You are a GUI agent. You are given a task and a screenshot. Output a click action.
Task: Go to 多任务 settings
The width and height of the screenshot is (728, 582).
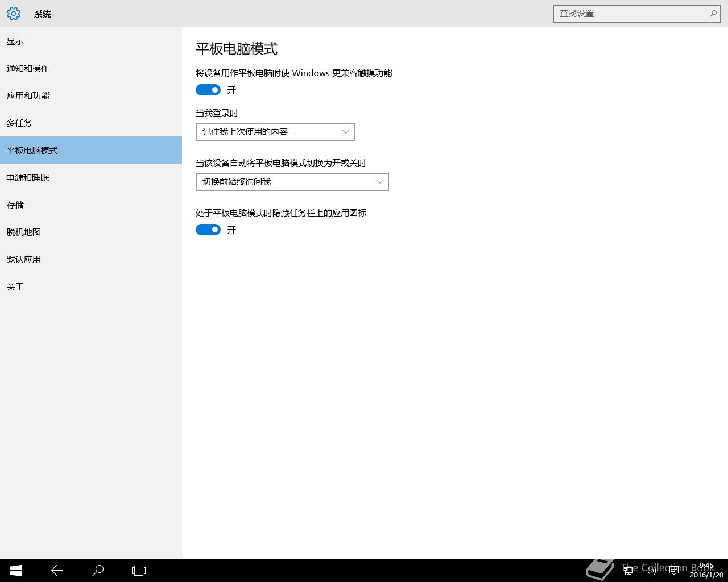coord(91,123)
